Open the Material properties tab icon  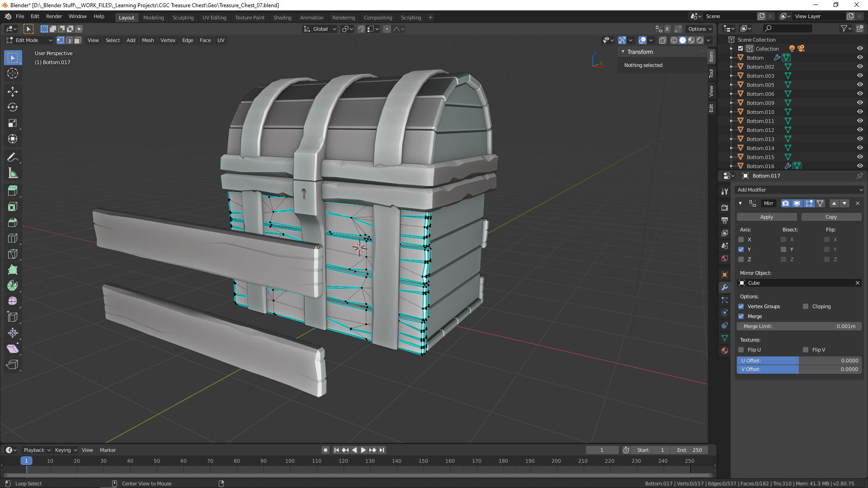pyautogui.click(x=725, y=351)
